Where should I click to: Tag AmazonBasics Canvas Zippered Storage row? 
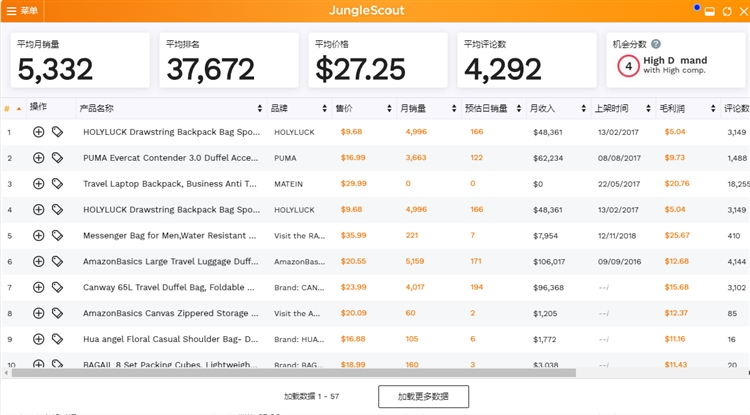[57, 313]
